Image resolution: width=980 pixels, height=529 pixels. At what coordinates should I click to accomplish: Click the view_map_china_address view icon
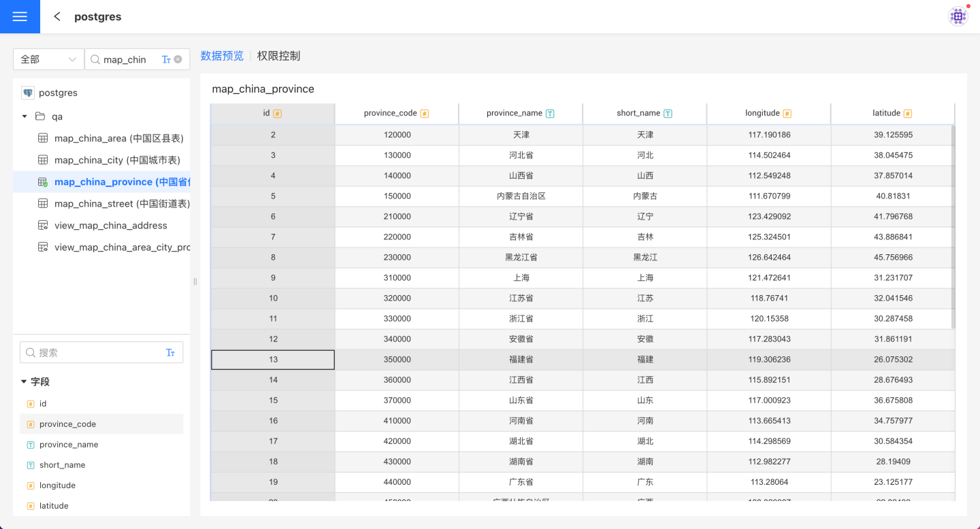click(43, 226)
